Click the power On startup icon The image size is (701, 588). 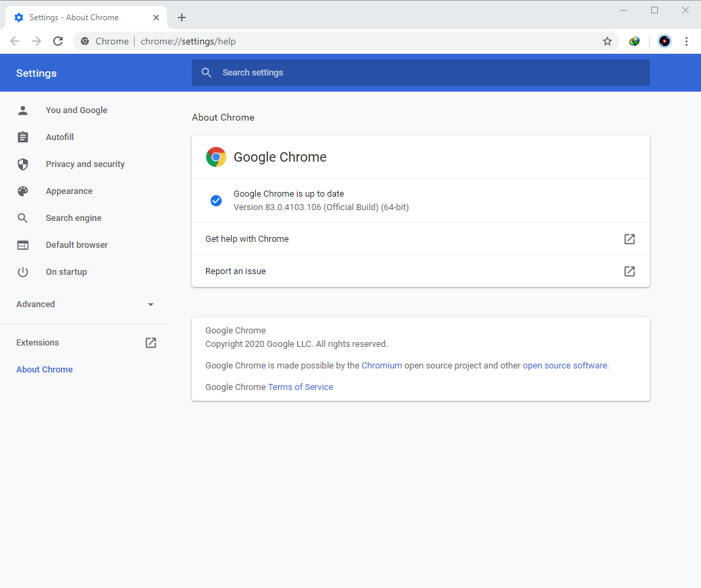pyautogui.click(x=23, y=272)
